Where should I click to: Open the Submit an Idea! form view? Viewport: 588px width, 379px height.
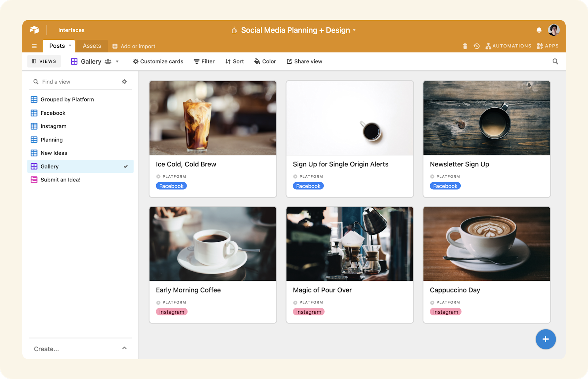(x=60, y=180)
